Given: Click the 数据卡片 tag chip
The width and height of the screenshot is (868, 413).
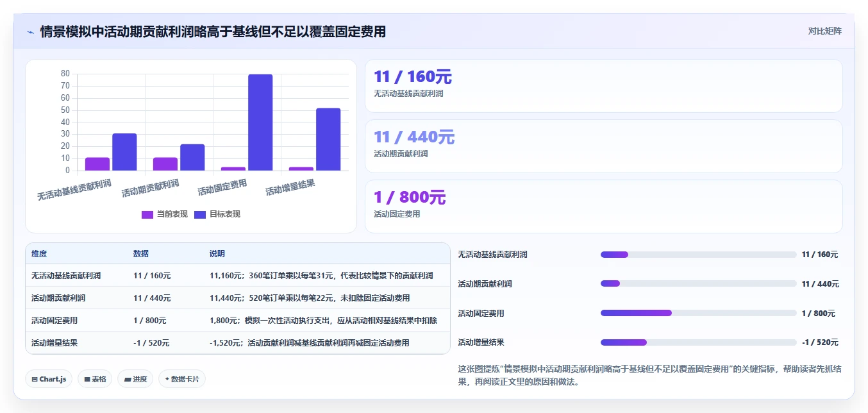Looking at the screenshot, I should point(182,379).
